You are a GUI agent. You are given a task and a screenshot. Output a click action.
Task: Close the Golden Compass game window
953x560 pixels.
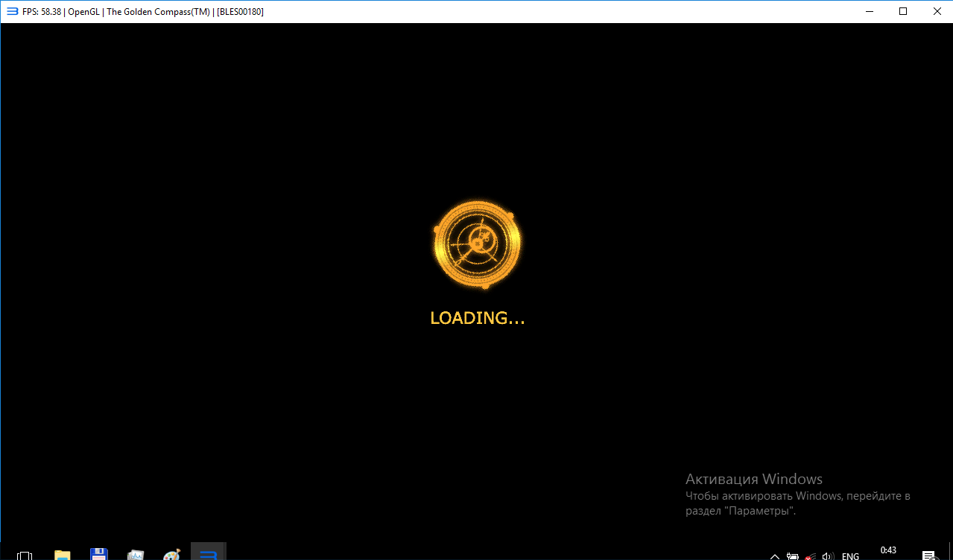click(x=936, y=11)
